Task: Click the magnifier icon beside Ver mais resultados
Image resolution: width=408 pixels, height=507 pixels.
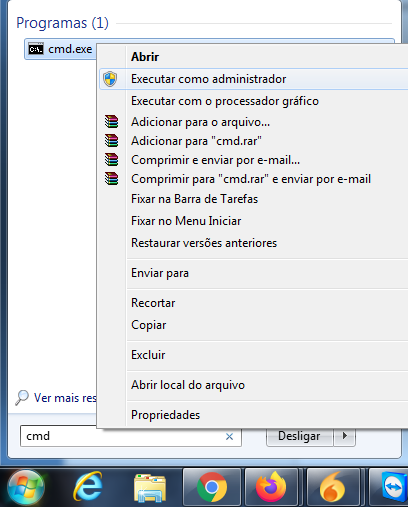Action: point(22,397)
